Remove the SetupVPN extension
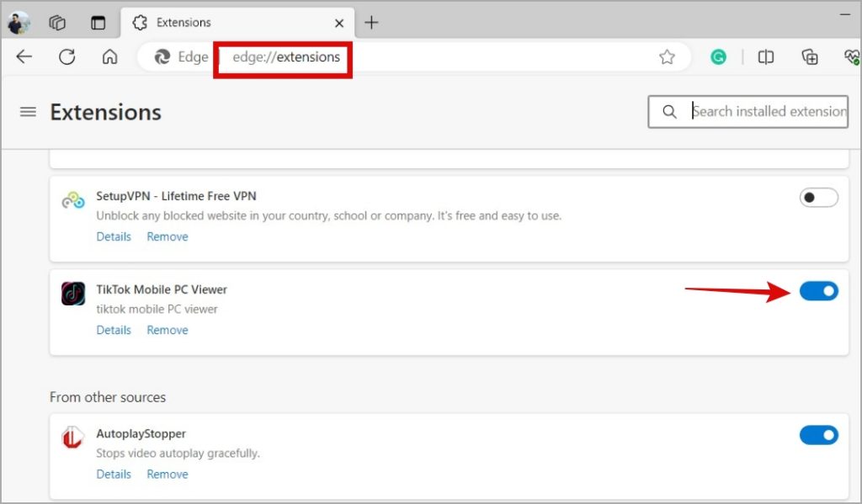 pyautogui.click(x=168, y=237)
